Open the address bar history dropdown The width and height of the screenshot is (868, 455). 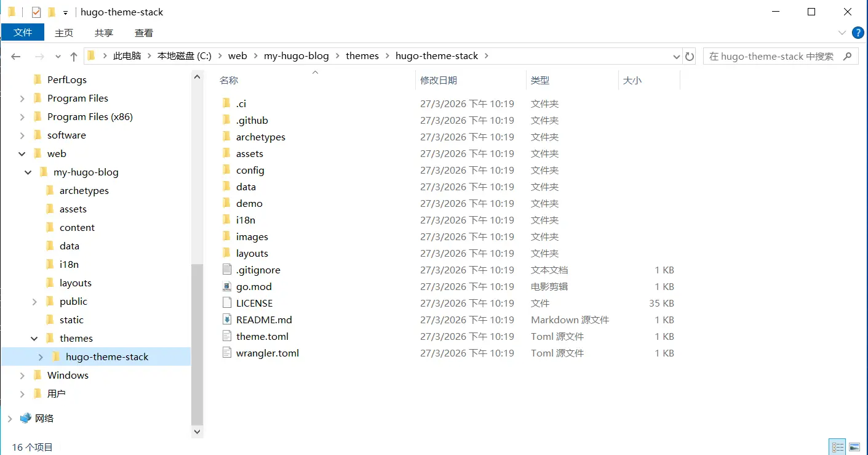pos(676,56)
